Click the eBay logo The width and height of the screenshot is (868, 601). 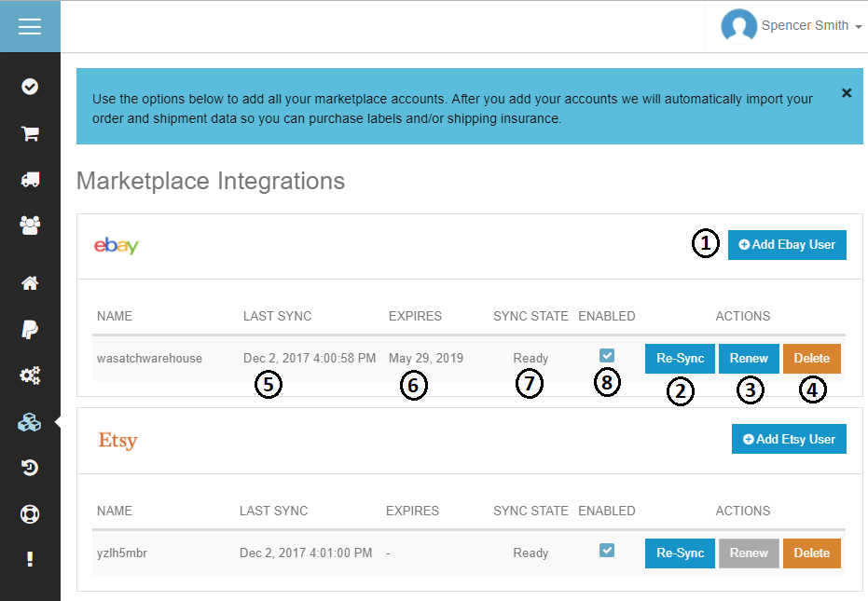tap(117, 245)
